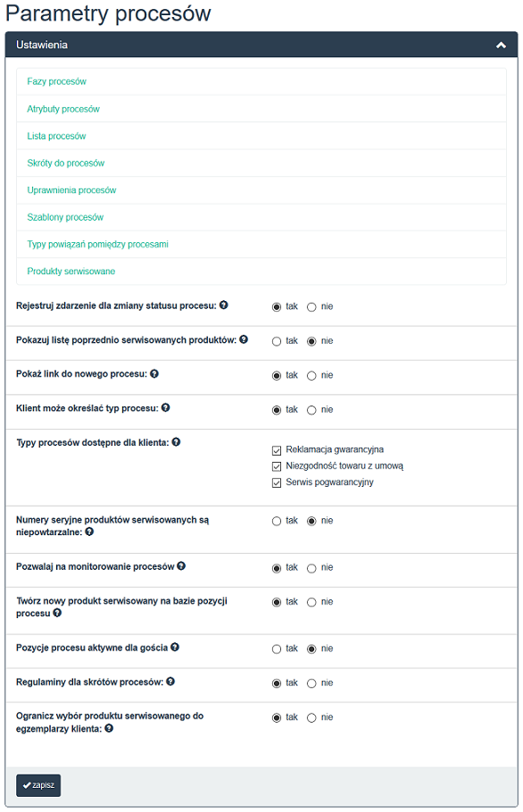Open Fazy procesów link
The image size is (523, 812).
pos(57,81)
